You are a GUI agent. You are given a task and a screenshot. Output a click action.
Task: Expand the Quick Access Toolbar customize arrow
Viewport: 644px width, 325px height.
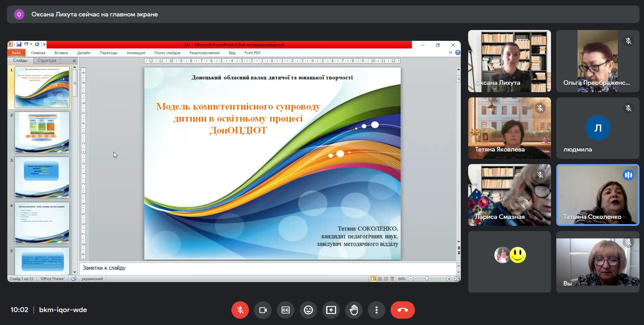pyautogui.click(x=44, y=44)
